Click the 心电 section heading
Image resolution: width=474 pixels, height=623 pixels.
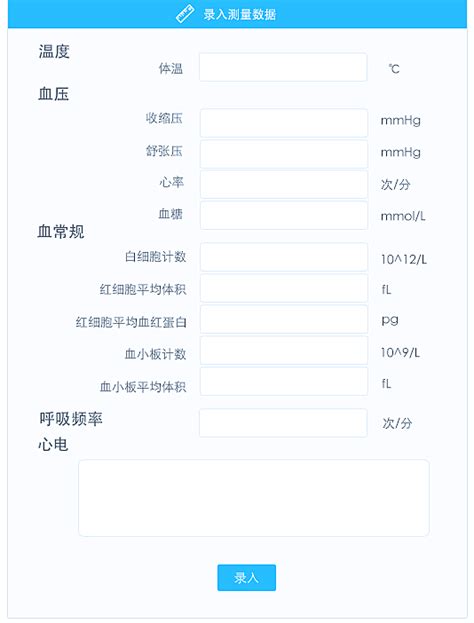click(53, 444)
